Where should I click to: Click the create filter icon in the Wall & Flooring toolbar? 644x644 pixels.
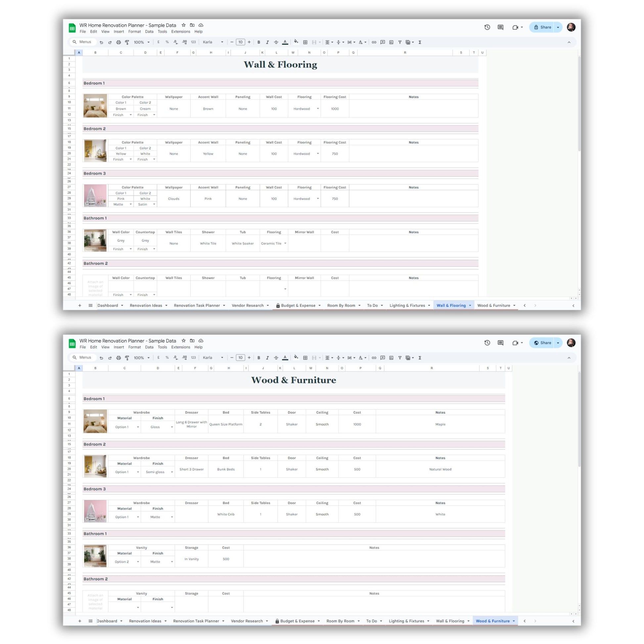click(400, 42)
